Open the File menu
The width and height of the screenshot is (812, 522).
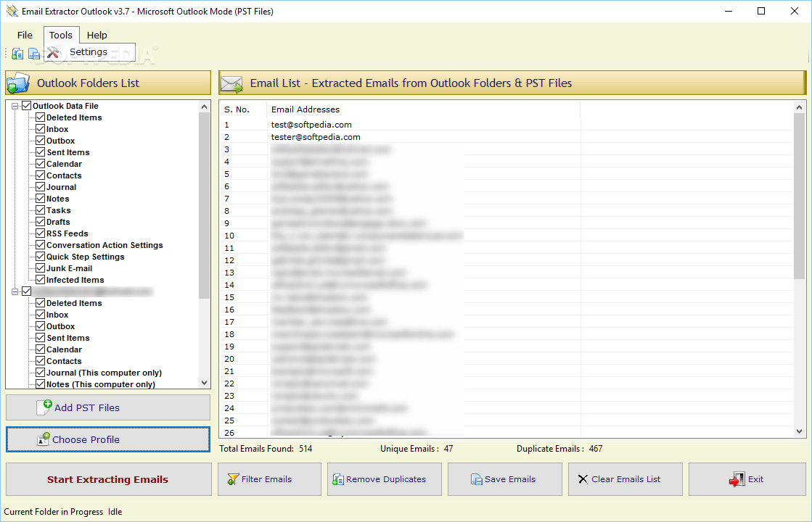click(24, 35)
